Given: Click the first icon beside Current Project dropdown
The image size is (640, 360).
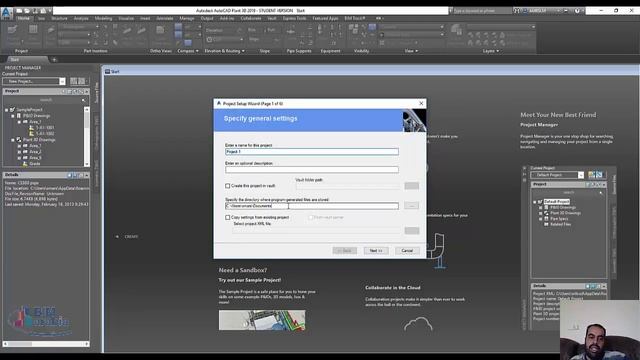Looking at the screenshot, I should (73, 81).
